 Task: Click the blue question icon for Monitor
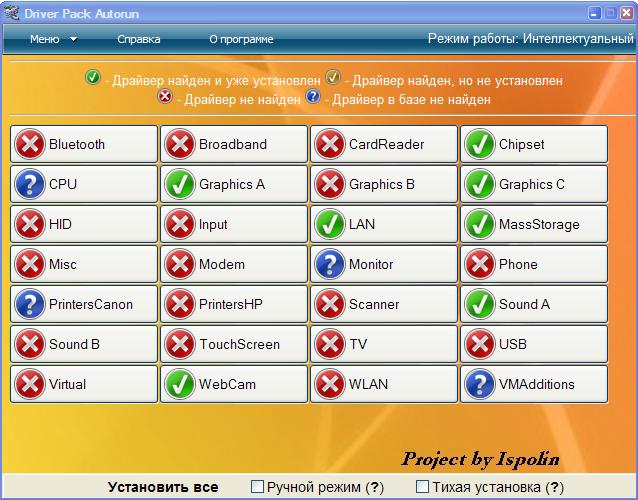tap(330, 264)
